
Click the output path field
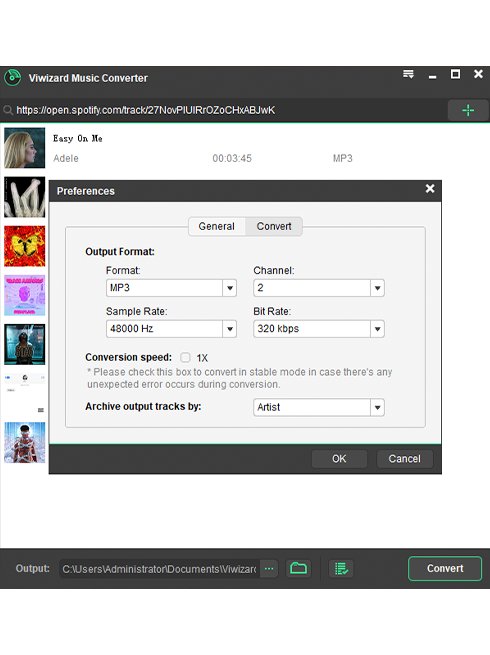(x=159, y=569)
